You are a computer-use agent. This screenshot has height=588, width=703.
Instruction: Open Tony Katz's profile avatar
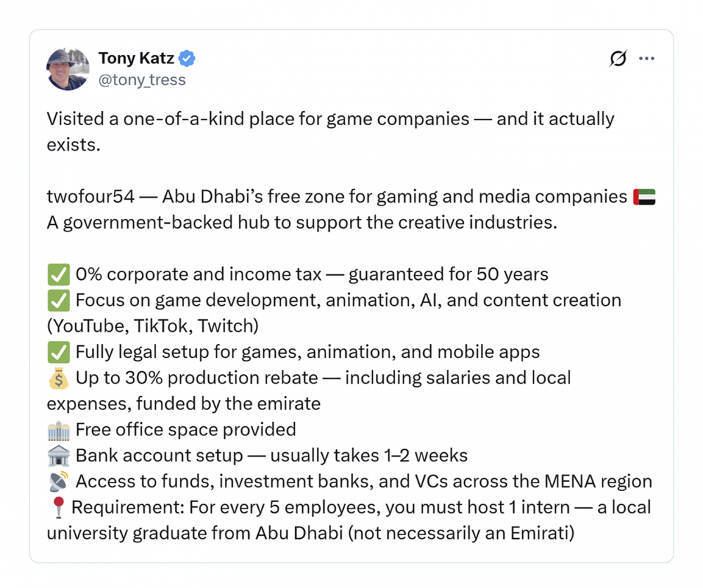67,69
